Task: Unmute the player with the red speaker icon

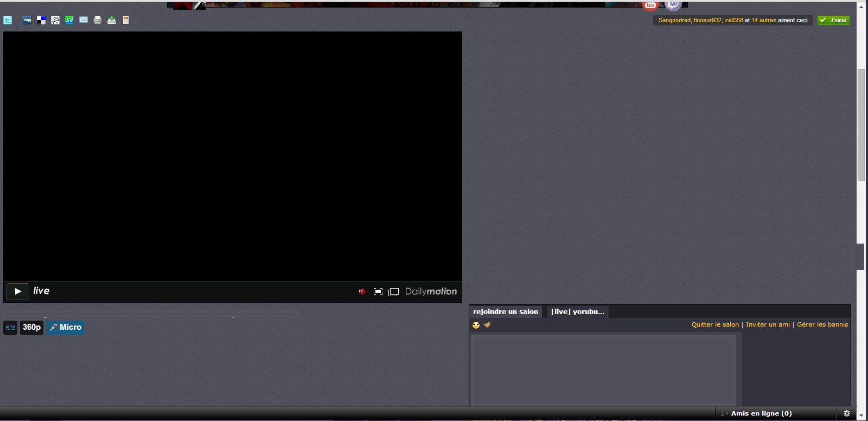Action: click(x=362, y=291)
